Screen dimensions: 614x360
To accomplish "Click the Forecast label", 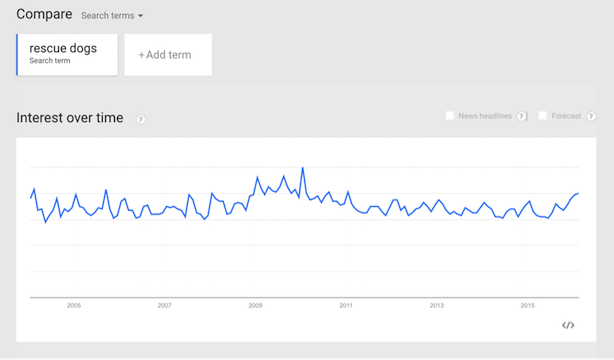I will pyautogui.click(x=566, y=116).
